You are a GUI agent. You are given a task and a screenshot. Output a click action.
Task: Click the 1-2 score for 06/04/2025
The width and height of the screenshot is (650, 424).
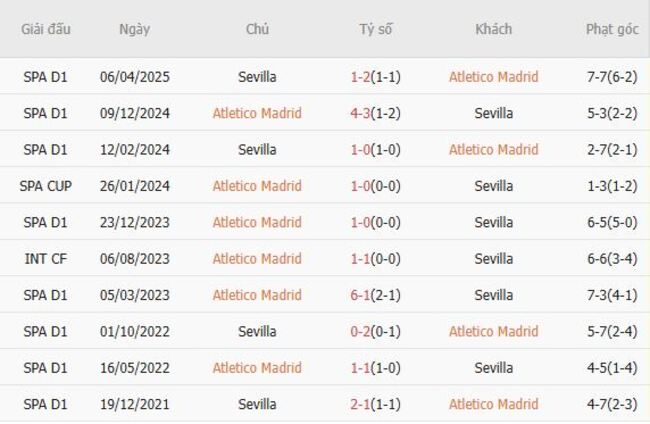click(361, 77)
